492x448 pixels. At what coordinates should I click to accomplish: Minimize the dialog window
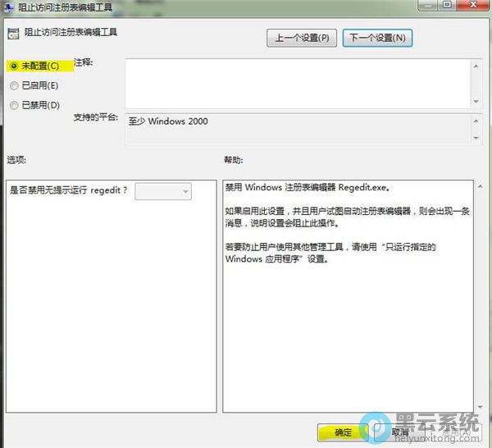click(427, 6)
